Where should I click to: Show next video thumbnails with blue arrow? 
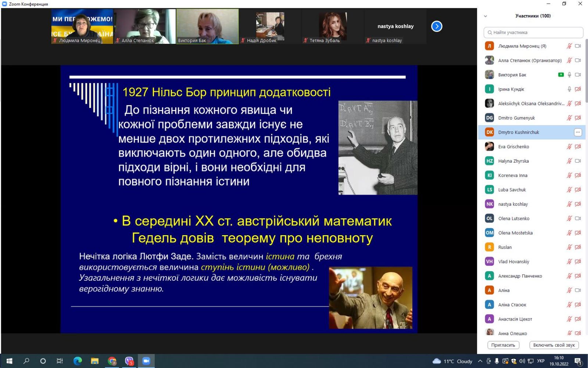coord(437,26)
